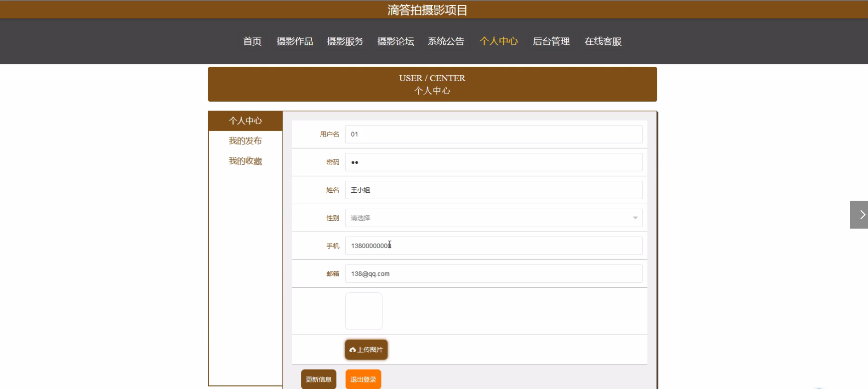Open the backend management link

point(551,41)
